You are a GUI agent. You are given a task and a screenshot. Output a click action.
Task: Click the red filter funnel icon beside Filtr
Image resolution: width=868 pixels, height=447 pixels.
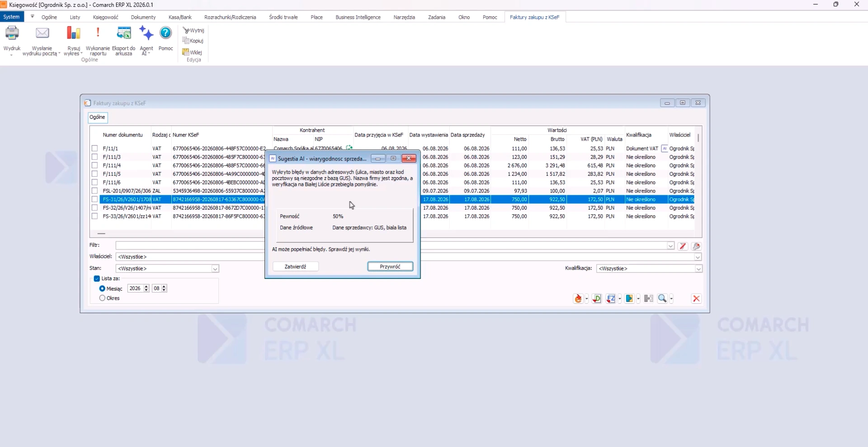point(683,246)
